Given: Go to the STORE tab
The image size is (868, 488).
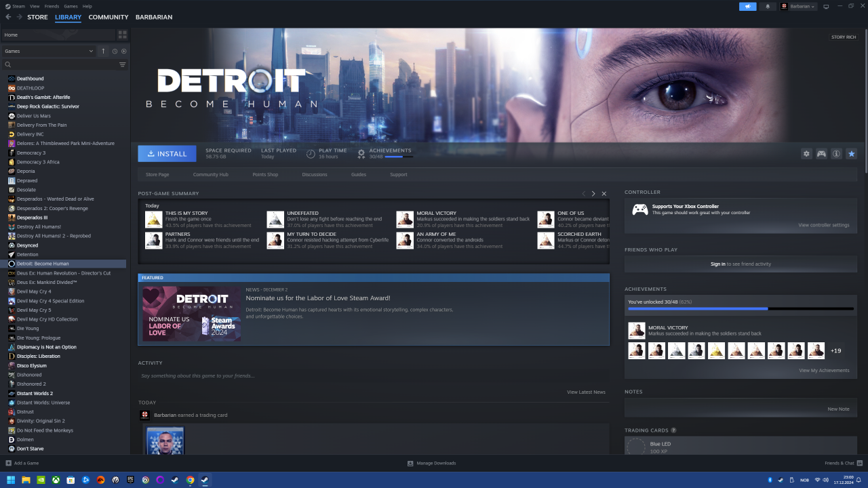Looking at the screenshot, I should 37,17.
